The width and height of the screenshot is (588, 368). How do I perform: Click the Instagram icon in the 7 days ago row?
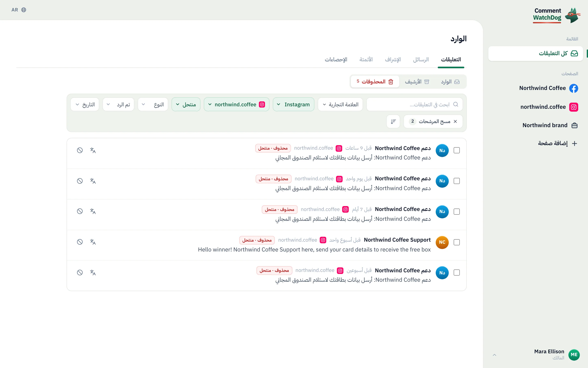[x=345, y=209]
